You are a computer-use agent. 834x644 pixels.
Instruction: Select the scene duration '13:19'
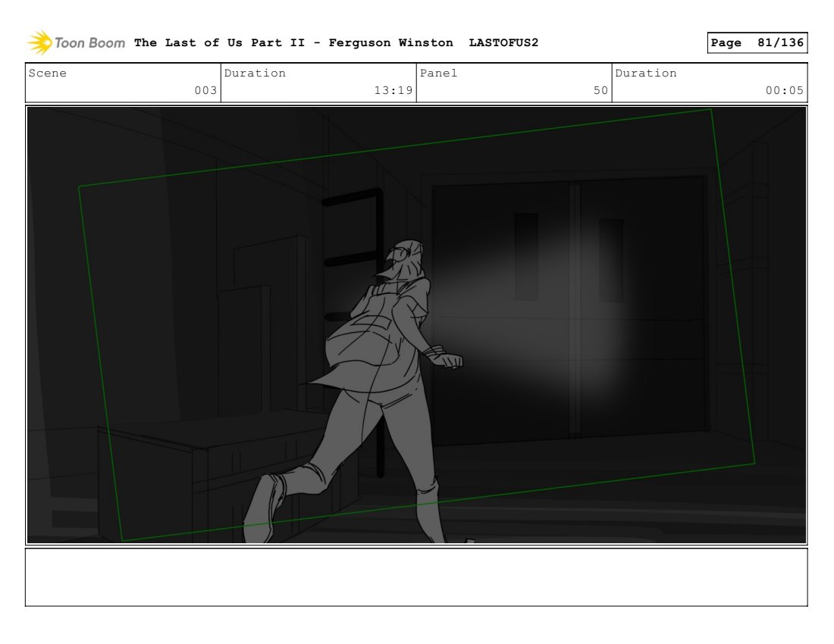coord(393,90)
